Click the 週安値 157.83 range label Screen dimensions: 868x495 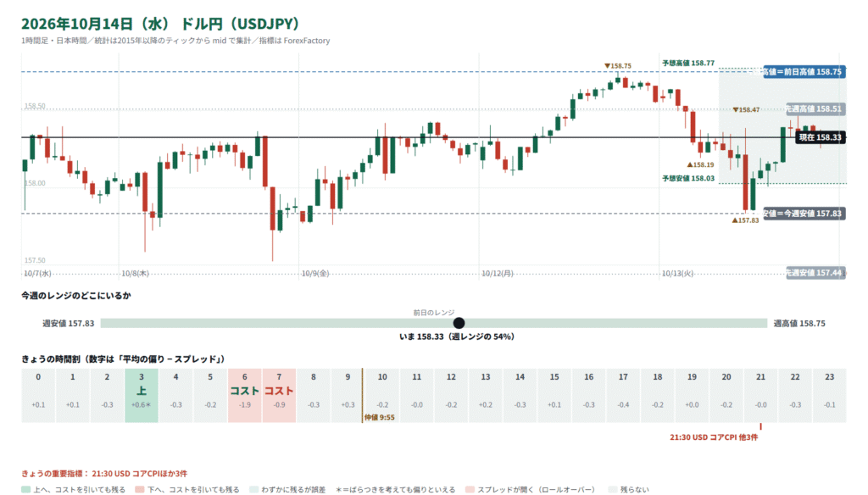69,323
